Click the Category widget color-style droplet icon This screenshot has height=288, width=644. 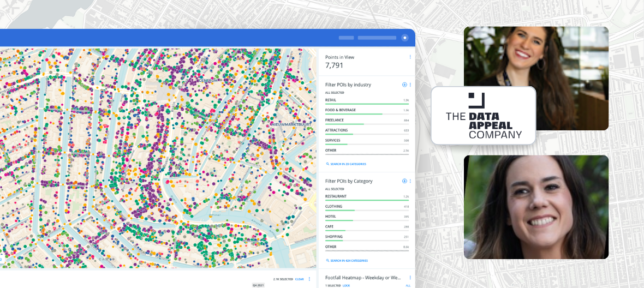click(x=404, y=181)
